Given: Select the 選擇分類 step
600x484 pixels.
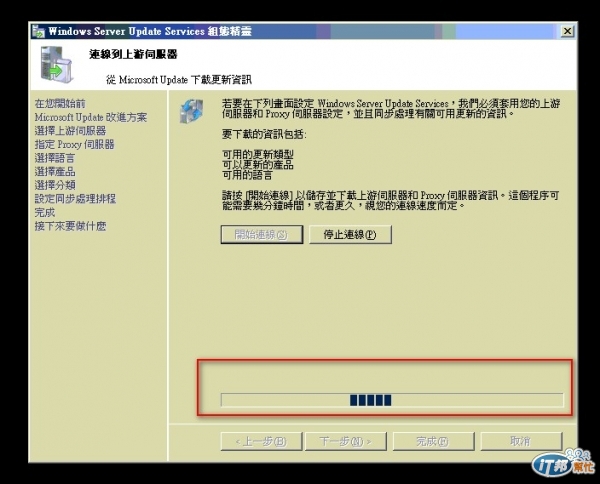Looking at the screenshot, I should (55, 185).
